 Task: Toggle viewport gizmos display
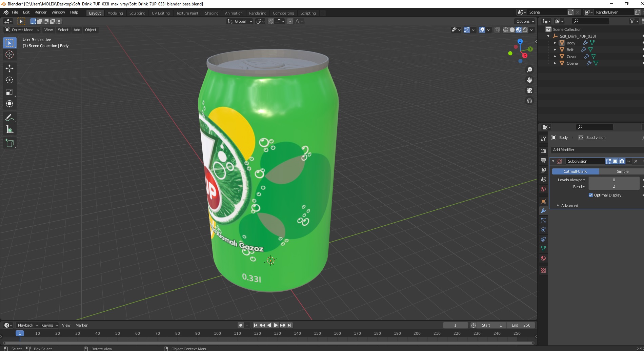467,30
